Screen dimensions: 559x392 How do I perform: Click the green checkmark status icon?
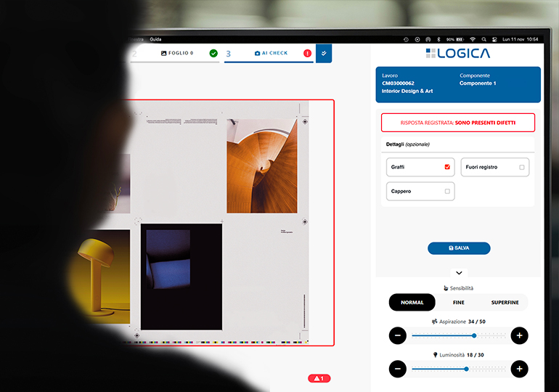tap(213, 54)
